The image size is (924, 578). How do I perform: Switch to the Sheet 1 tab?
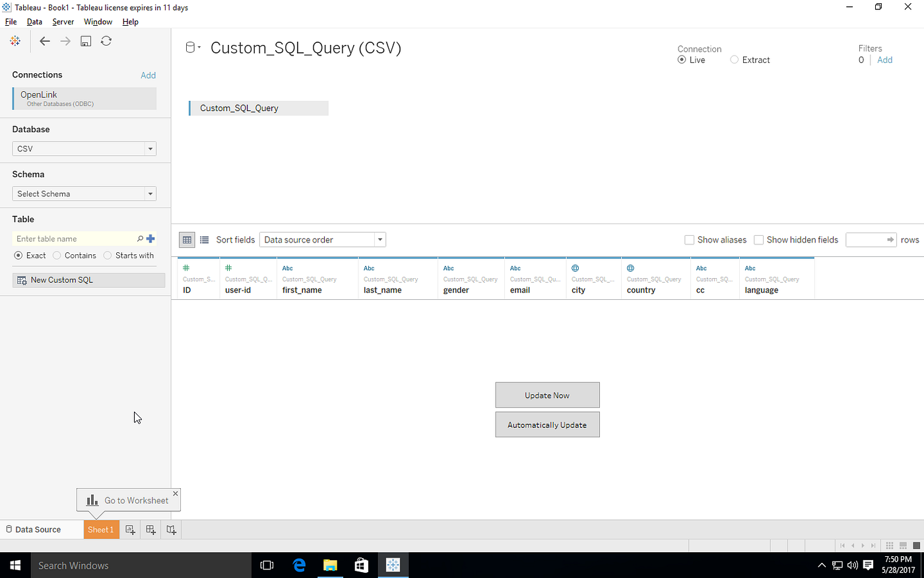click(x=101, y=529)
